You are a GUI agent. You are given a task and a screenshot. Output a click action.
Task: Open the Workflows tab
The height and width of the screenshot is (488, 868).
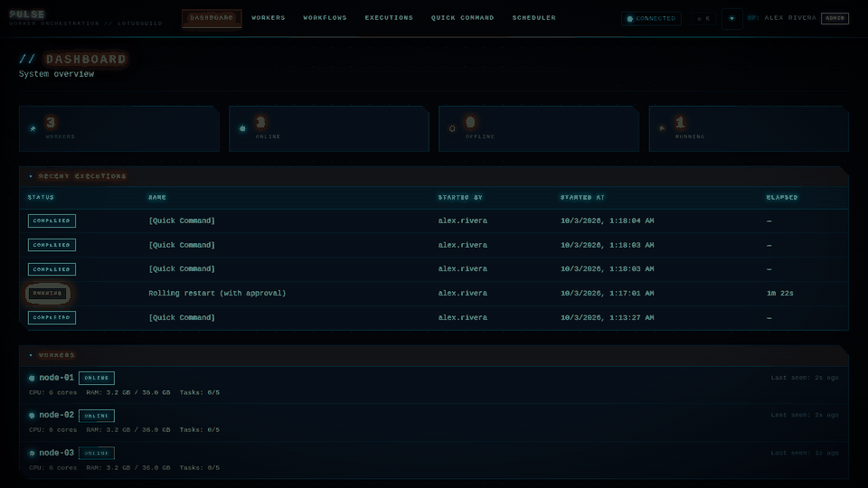325,18
